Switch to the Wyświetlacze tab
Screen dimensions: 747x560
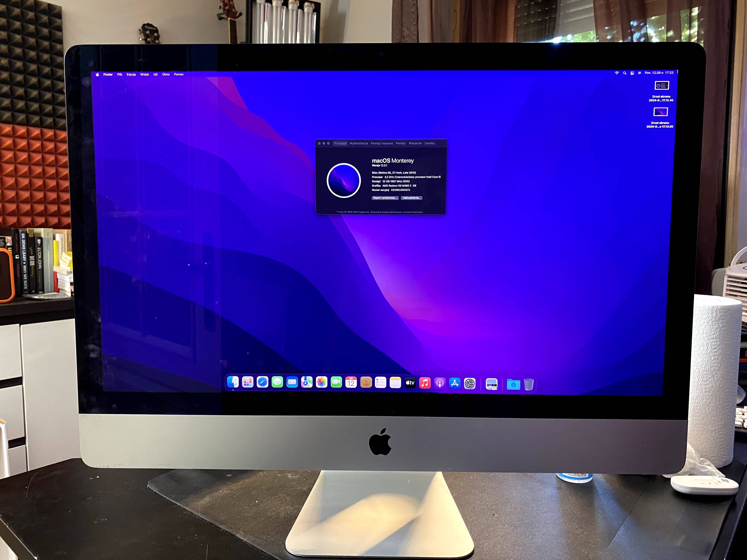pyautogui.click(x=359, y=144)
